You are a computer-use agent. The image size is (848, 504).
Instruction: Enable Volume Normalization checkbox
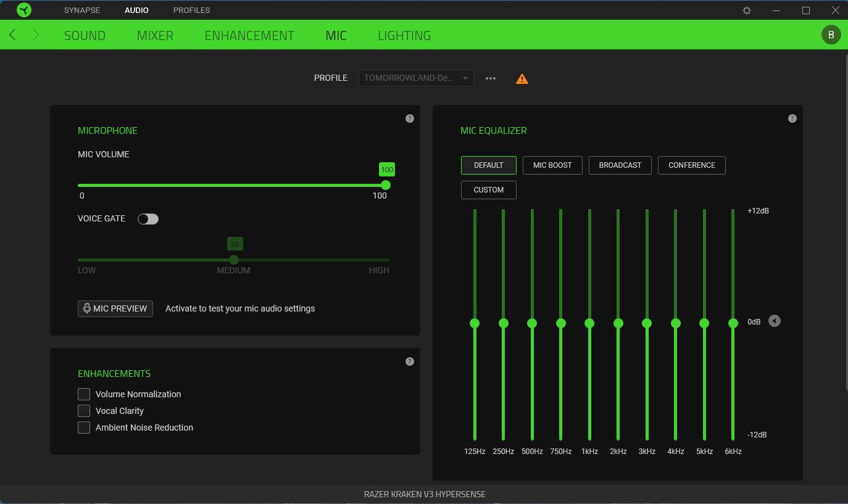pos(84,394)
